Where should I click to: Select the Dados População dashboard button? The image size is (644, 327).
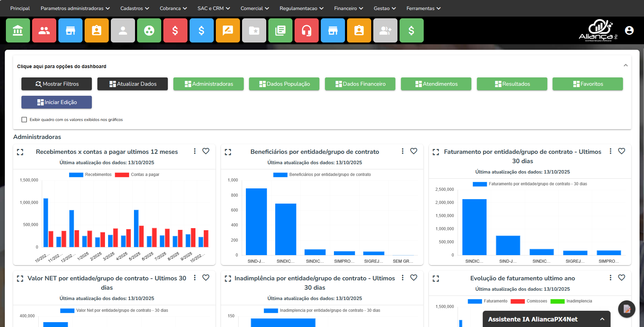click(284, 84)
